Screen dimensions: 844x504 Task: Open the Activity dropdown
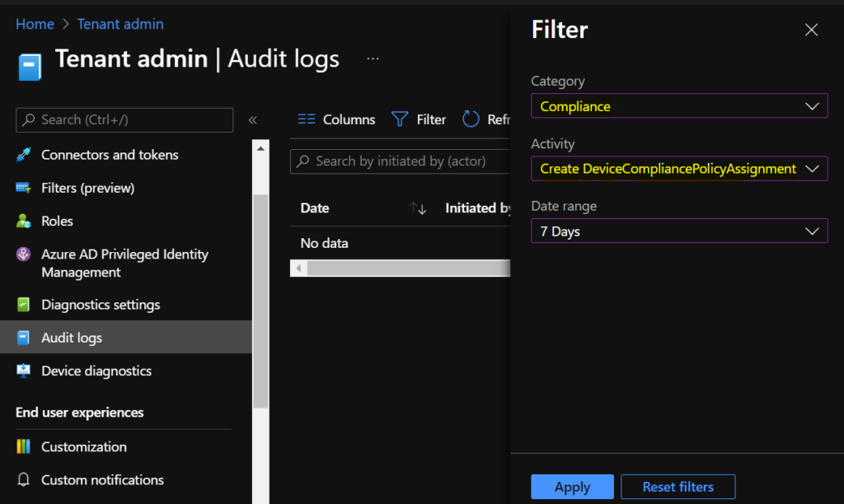(x=679, y=169)
